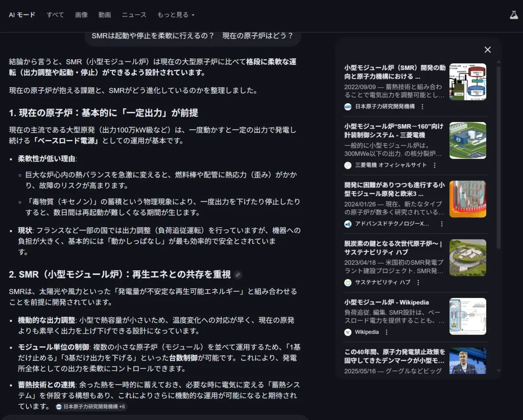The image size is (523, 420).
Task: Expand the もっと見る dropdown
Action: 176,15
